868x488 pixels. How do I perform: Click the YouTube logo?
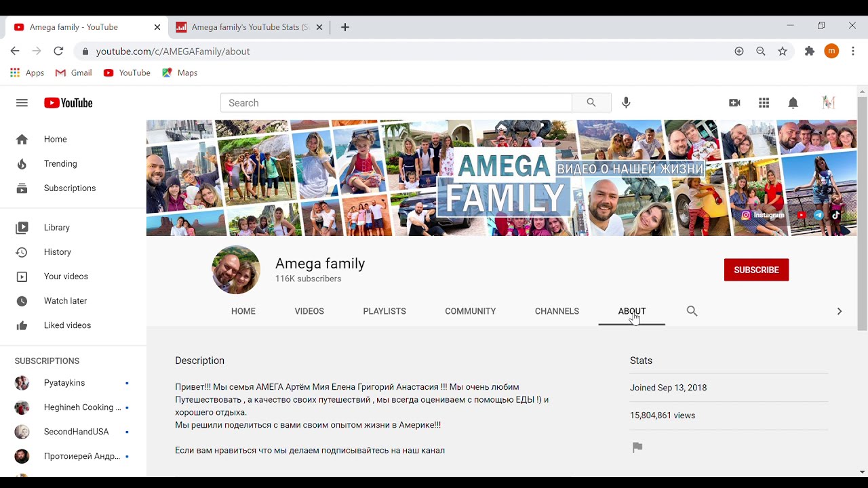(68, 103)
